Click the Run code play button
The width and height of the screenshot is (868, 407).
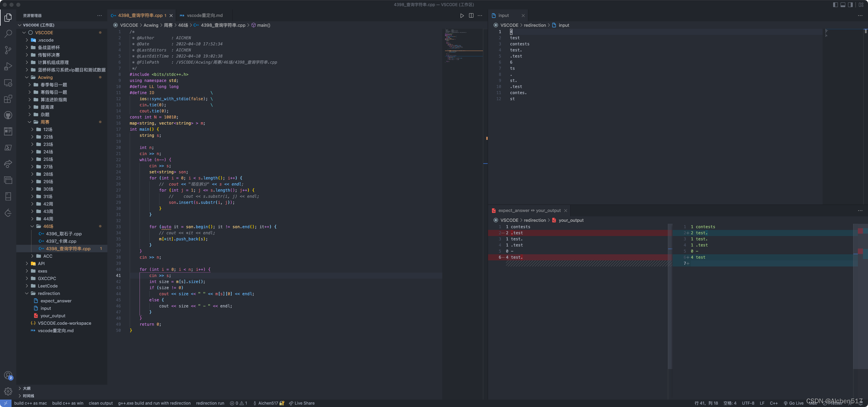coord(462,16)
